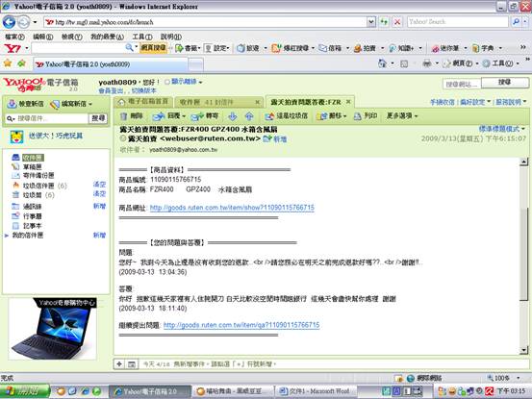
Task: Click the laptop ad thumbnail
Action: (x=52, y=328)
